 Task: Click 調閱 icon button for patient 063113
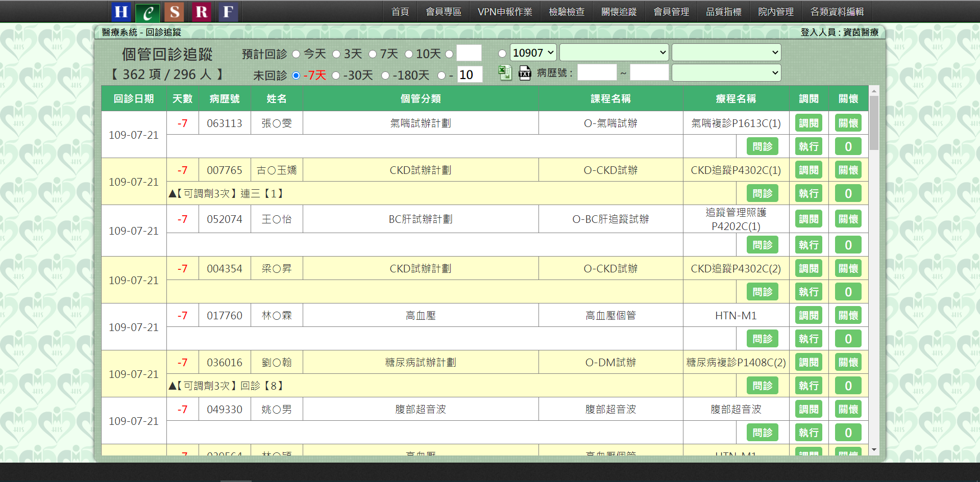[x=808, y=123]
